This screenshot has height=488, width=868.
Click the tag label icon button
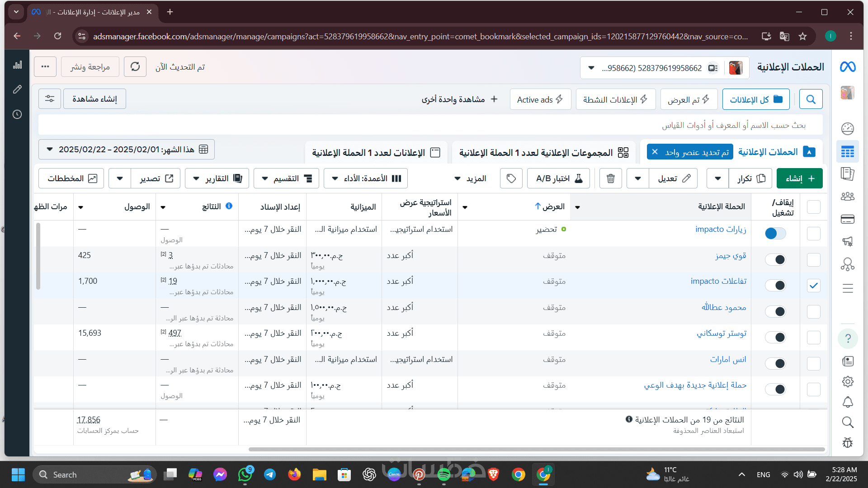point(511,178)
